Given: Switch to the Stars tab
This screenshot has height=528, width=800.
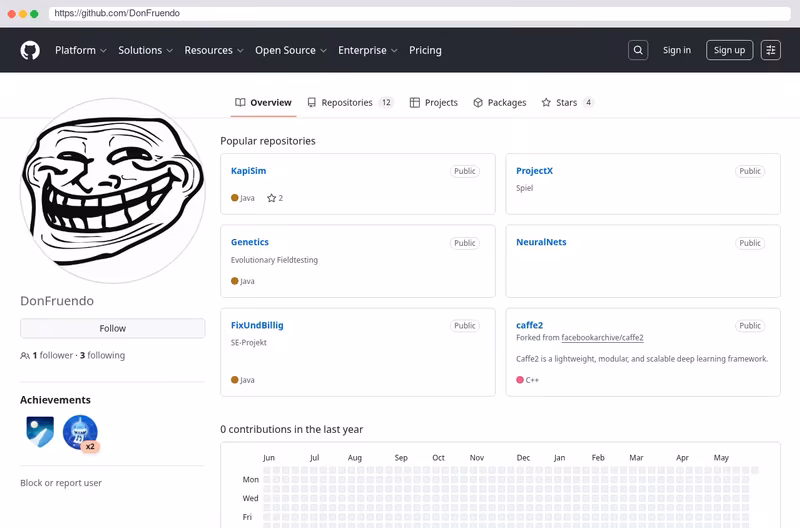Looking at the screenshot, I should pyautogui.click(x=567, y=103).
